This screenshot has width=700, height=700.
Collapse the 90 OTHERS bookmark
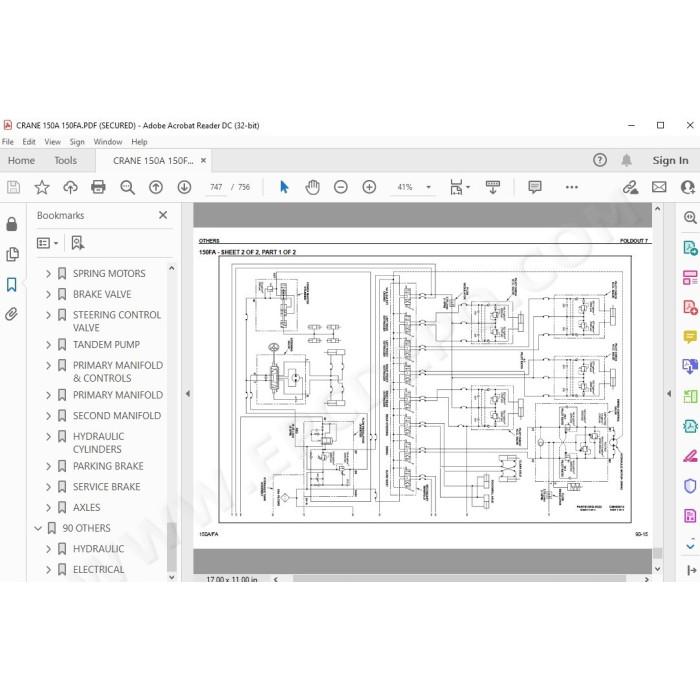coord(38,528)
